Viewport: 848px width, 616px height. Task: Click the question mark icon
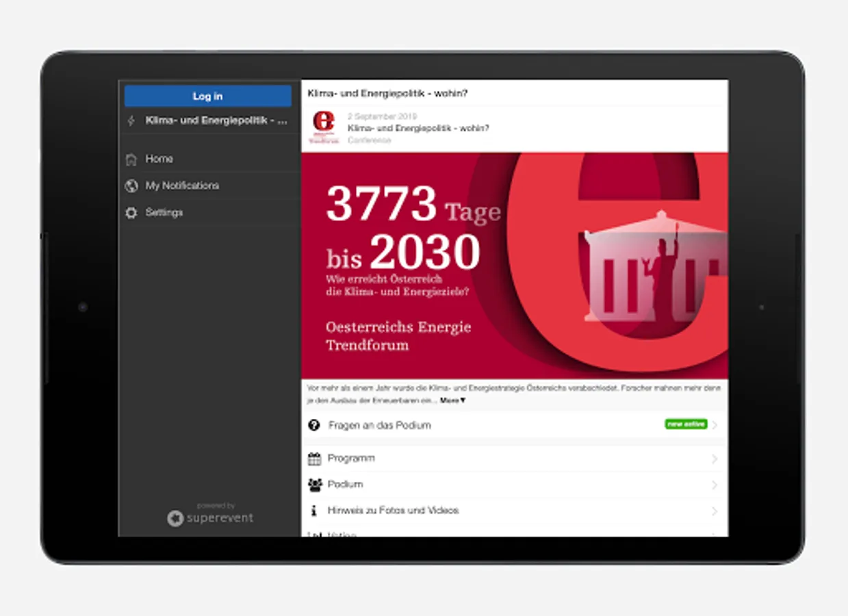coord(314,425)
